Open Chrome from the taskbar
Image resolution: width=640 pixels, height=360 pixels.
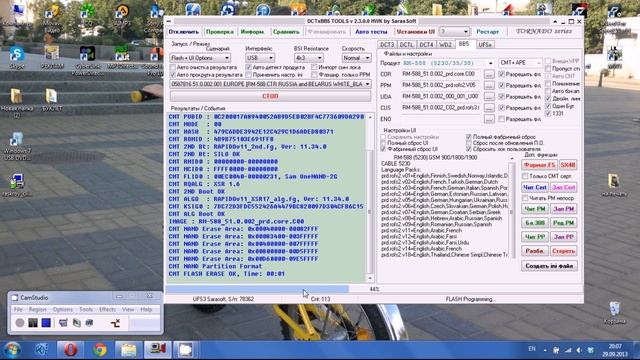pyautogui.click(x=100, y=350)
